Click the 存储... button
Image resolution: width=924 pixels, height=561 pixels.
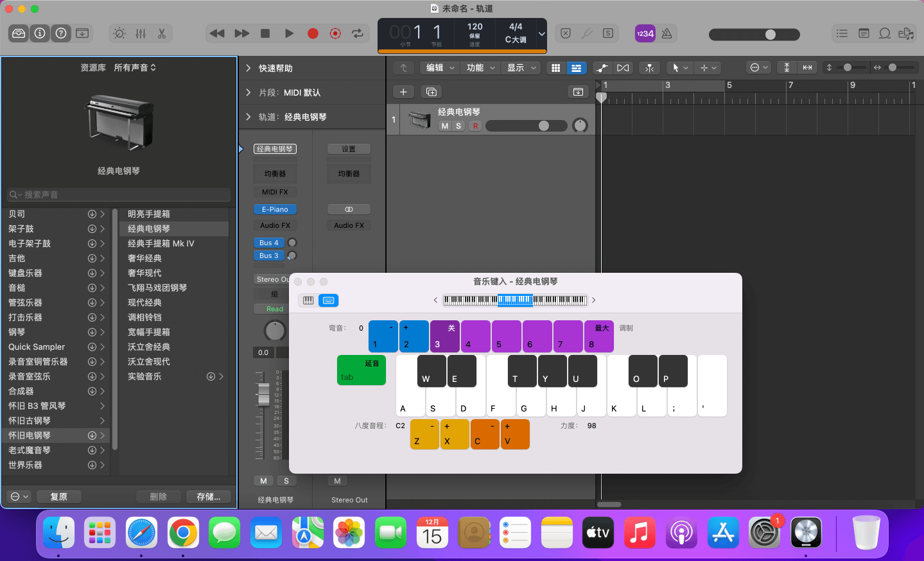[209, 496]
